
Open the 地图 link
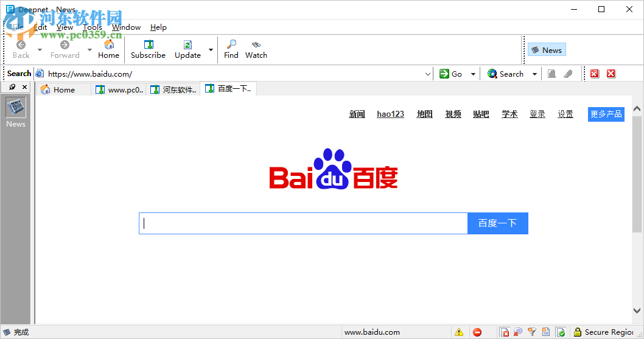[425, 114]
